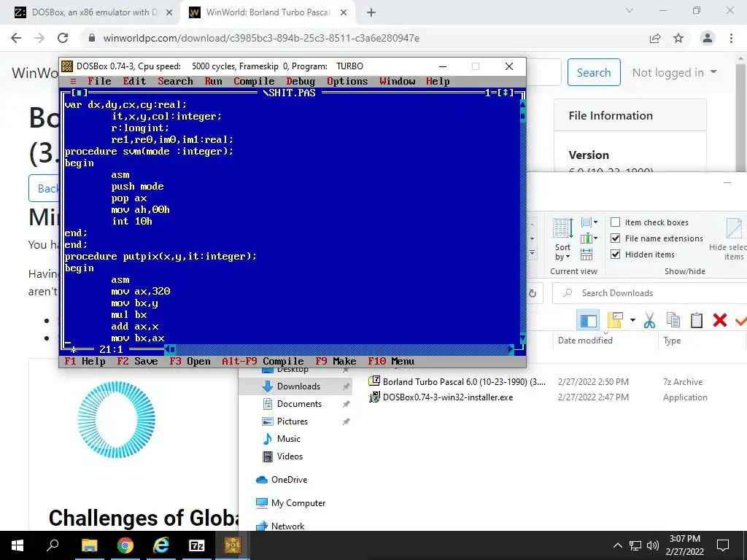Bookmark this page with the star icon
The height and width of the screenshot is (560, 747).
(678, 38)
